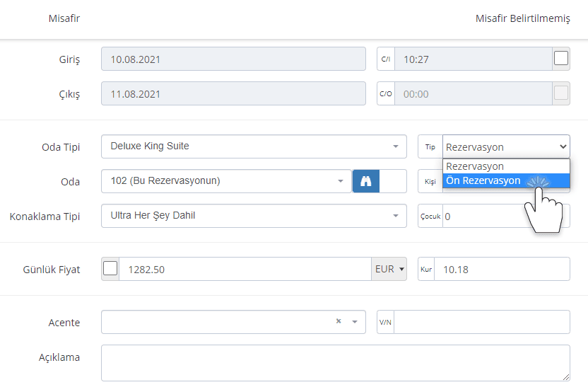
Task: Click the binoculars room search button
Action: (365, 181)
